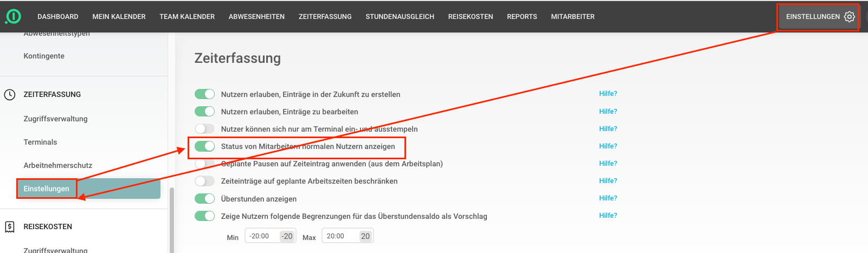Select Kontingente in sidebar
Image resolution: width=868 pixels, height=253 pixels.
click(44, 56)
